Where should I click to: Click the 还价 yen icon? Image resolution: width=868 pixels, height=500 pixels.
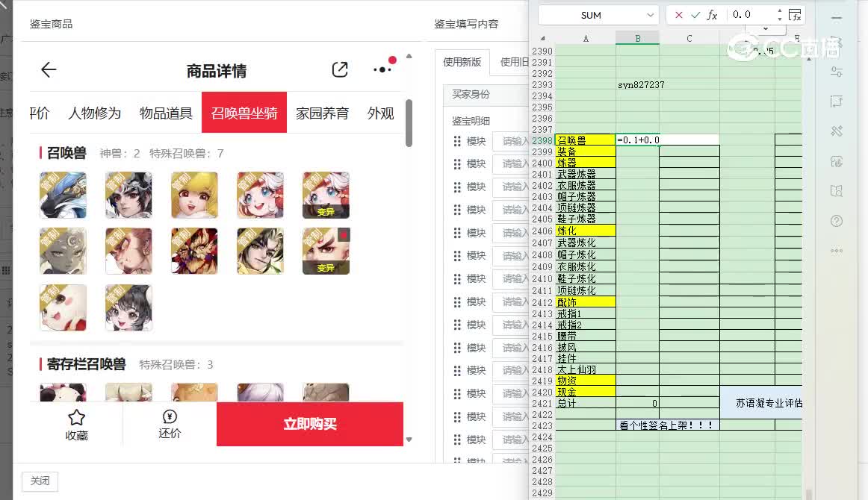(x=170, y=417)
